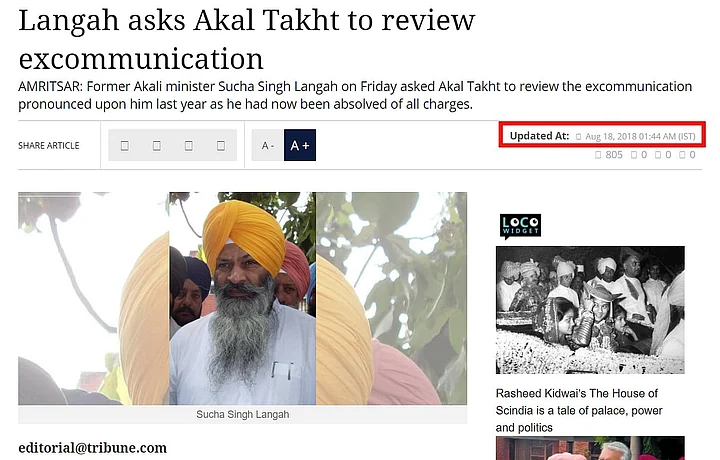Open the Loco Widget logo

pyautogui.click(x=520, y=226)
